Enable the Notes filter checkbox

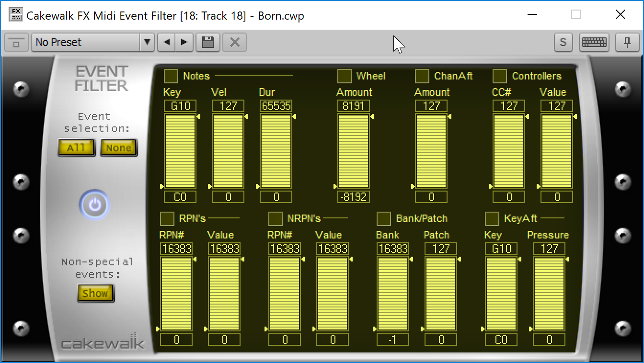[x=171, y=76]
